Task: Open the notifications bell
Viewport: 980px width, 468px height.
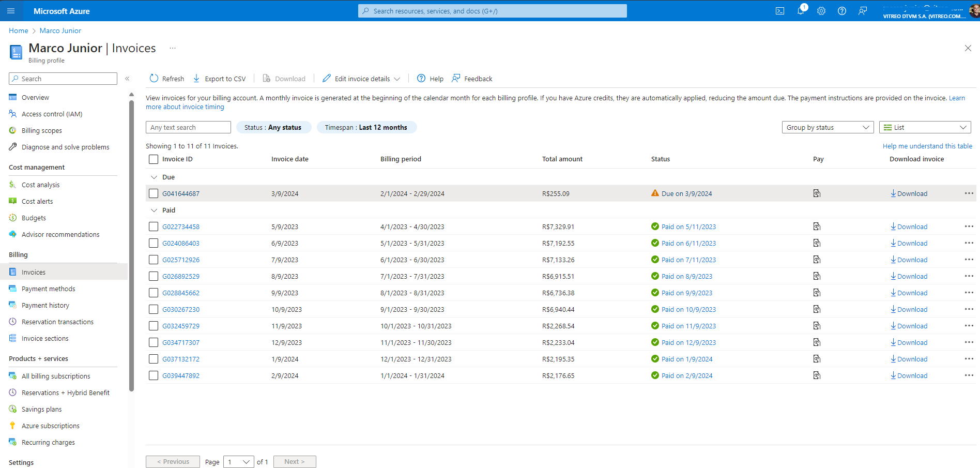Action: (801, 11)
